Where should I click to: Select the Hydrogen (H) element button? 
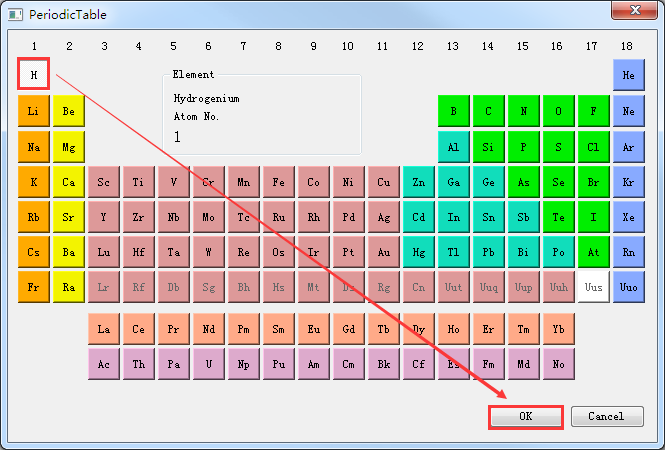pos(34,75)
